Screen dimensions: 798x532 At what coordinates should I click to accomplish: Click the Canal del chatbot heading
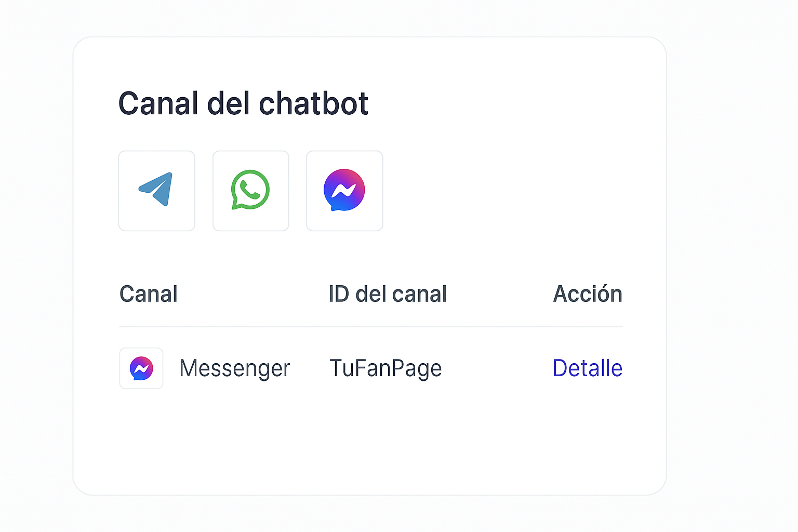[x=243, y=103]
